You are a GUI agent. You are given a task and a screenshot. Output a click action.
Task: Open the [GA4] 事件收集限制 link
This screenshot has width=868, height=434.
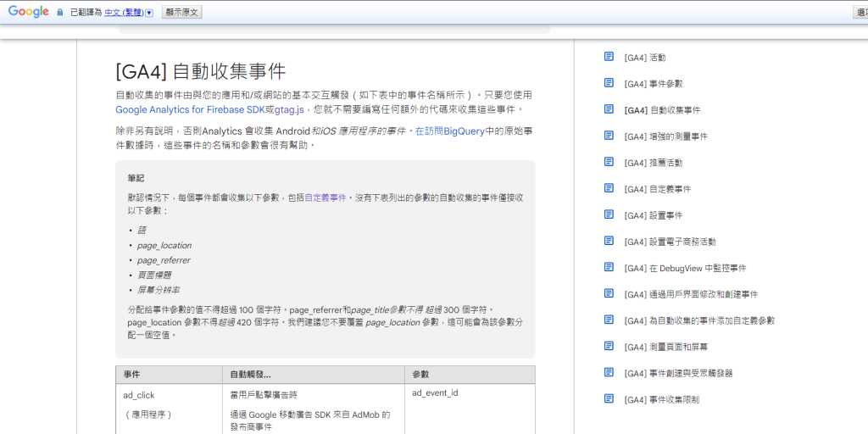click(661, 400)
